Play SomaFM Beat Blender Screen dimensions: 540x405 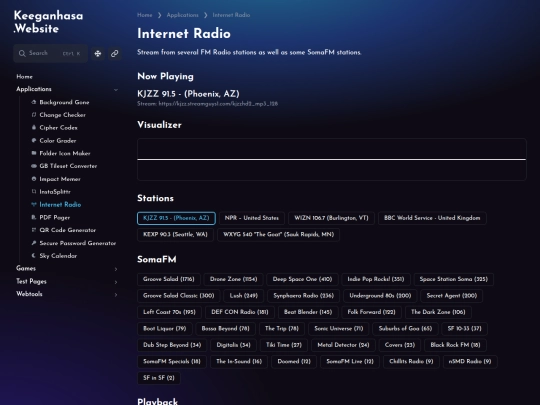(308, 312)
